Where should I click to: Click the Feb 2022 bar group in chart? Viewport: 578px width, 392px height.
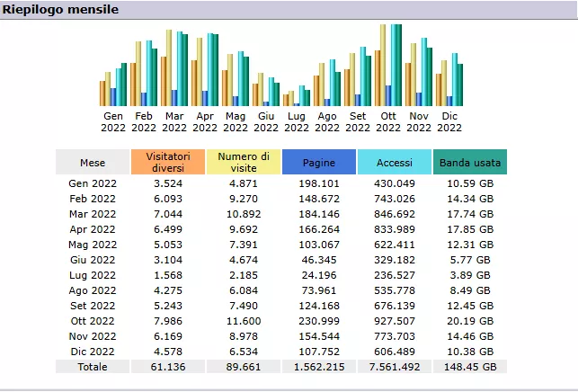tap(145, 72)
